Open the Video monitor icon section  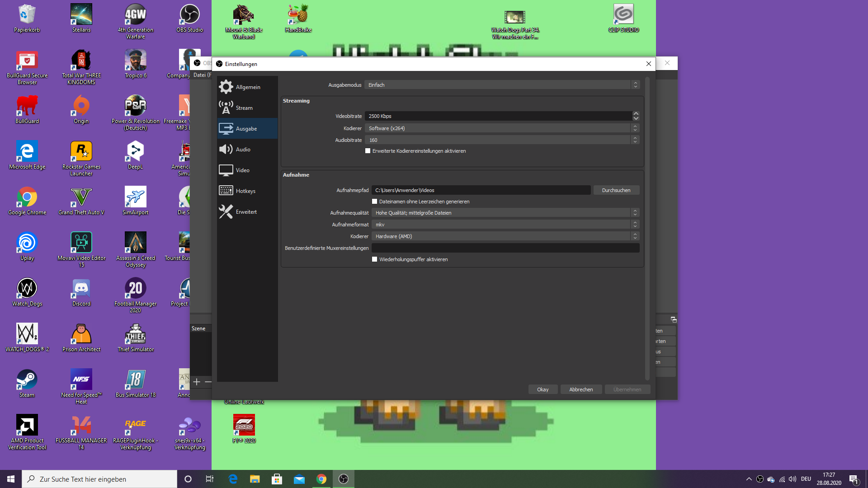point(226,170)
